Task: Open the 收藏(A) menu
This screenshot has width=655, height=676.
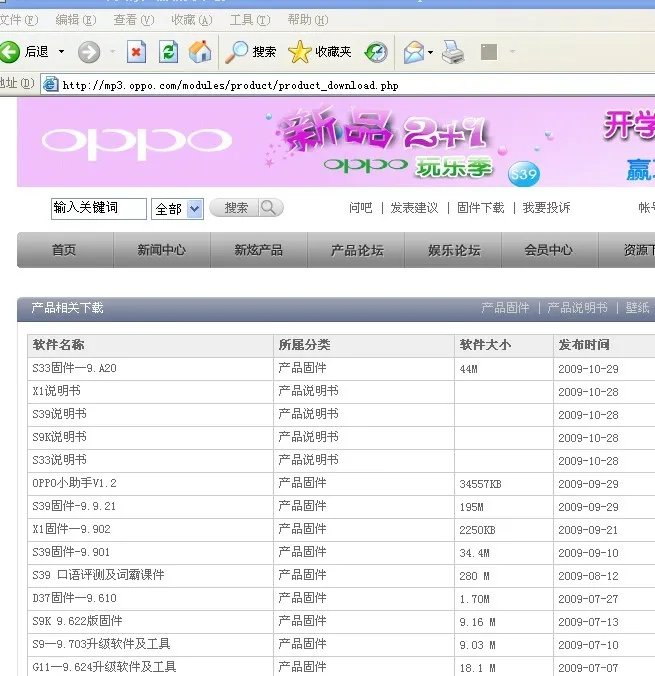Action: coord(192,20)
